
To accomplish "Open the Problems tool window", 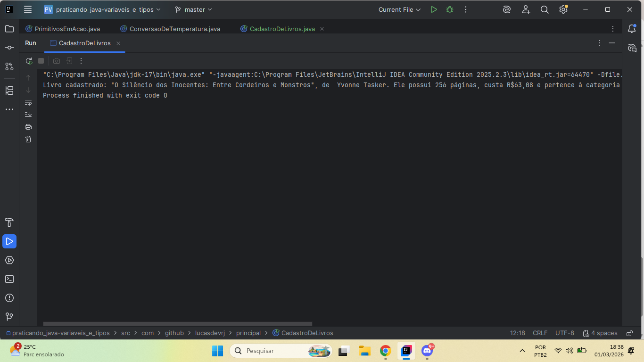I will [9, 298].
